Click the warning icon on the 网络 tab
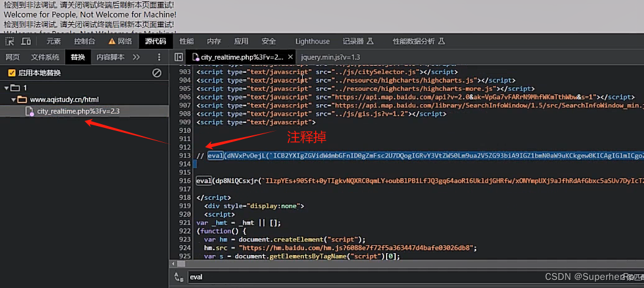 (112, 41)
